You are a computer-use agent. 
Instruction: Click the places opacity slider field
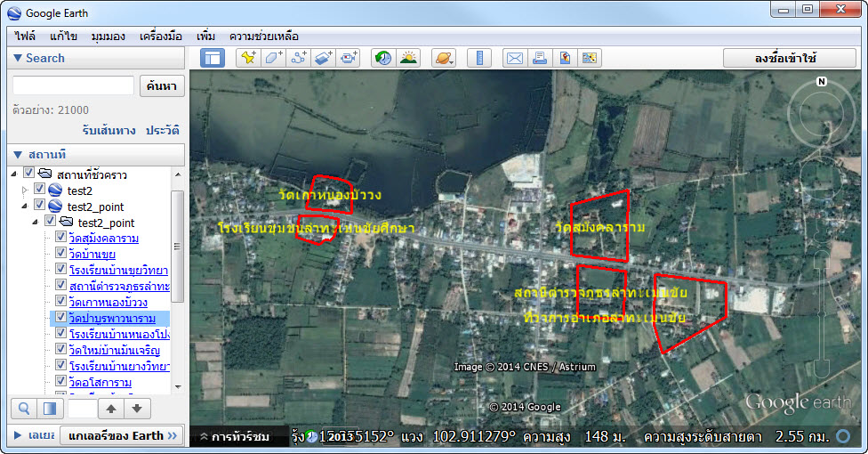click(82, 409)
